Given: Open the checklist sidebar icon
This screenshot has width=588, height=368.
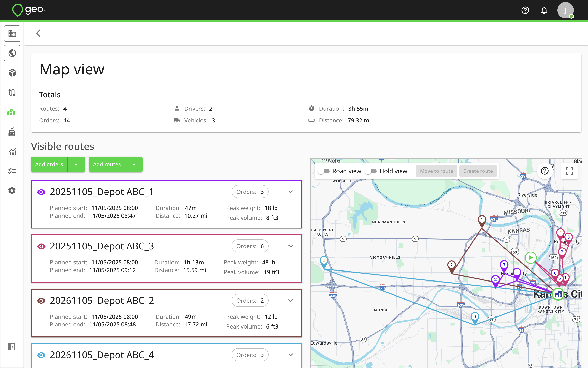Looking at the screenshot, I should (x=12, y=171).
